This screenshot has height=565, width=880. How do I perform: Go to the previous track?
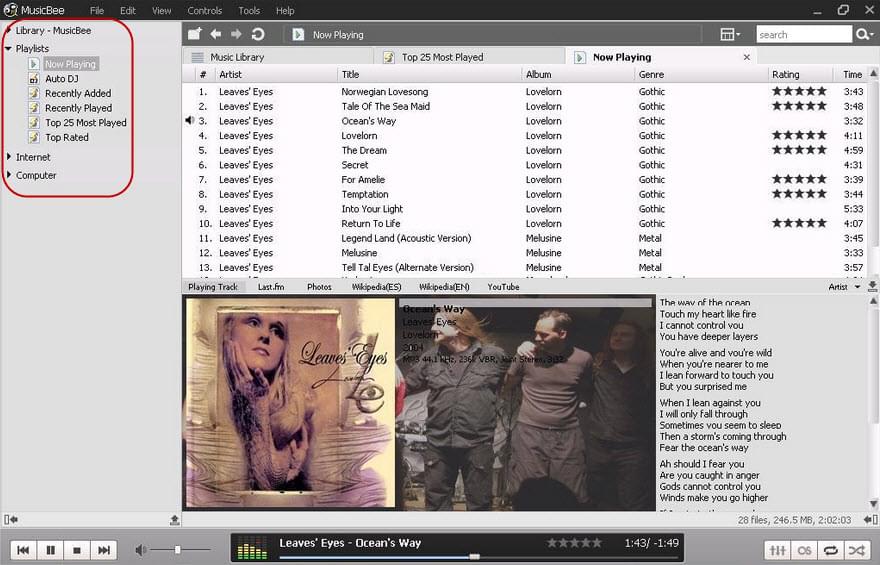[23, 550]
